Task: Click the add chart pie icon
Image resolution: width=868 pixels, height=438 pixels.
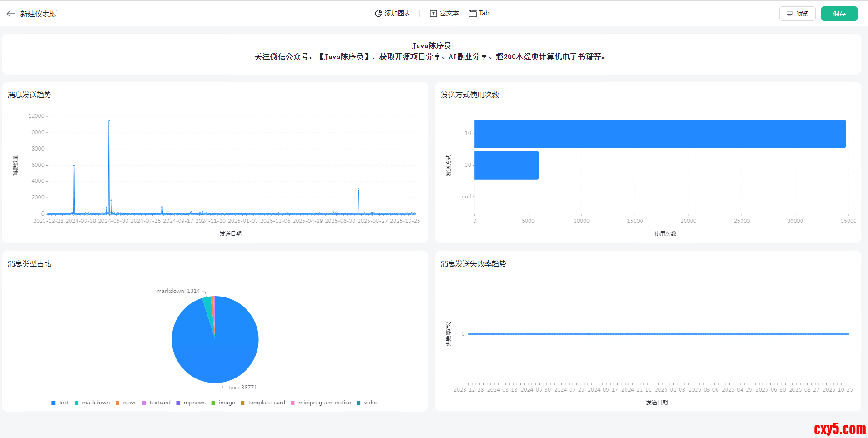Action: click(378, 14)
